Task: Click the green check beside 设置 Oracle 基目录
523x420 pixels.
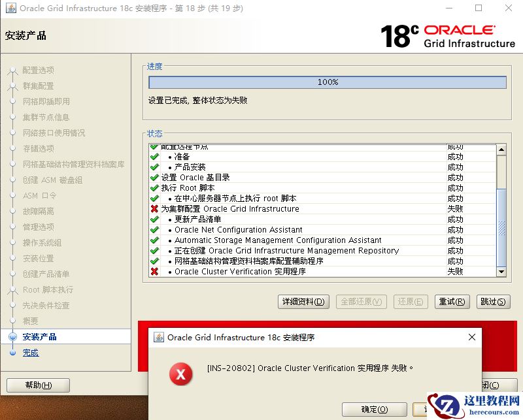Action: 154,177
